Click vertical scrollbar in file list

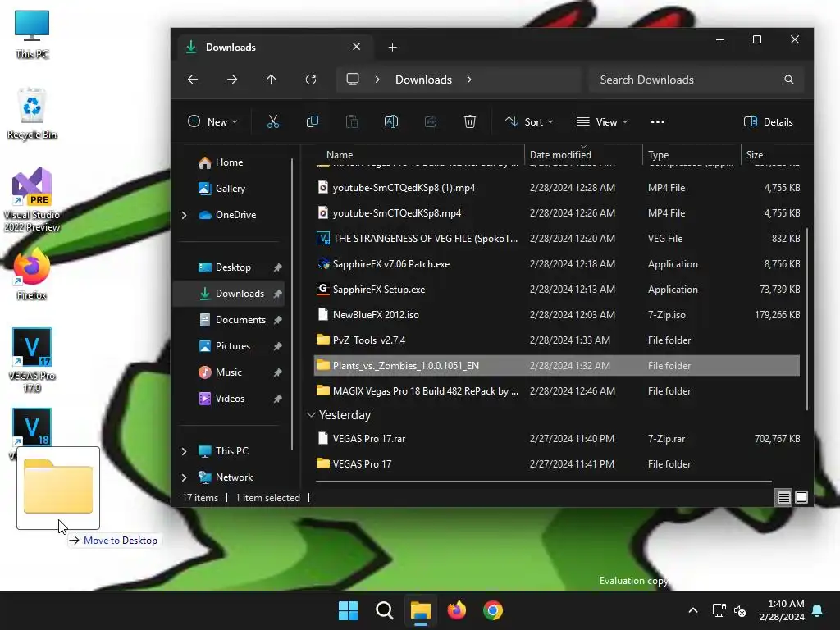807,319
